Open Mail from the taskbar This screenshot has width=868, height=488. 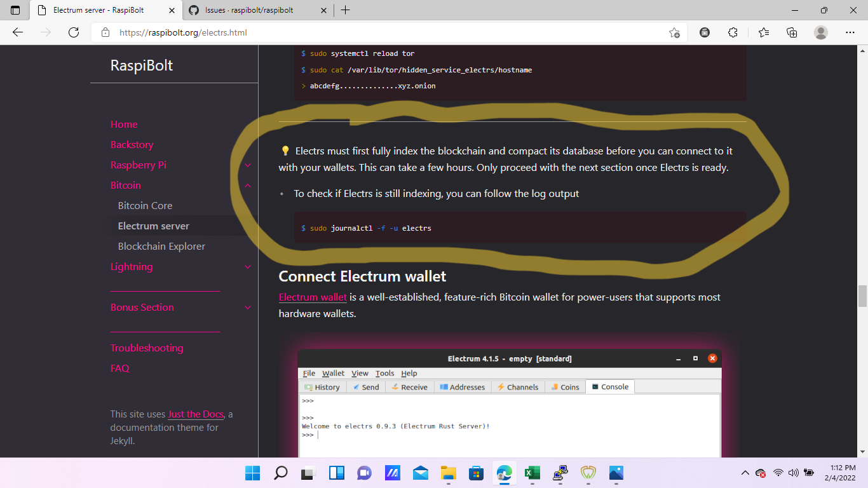(x=420, y=473)
